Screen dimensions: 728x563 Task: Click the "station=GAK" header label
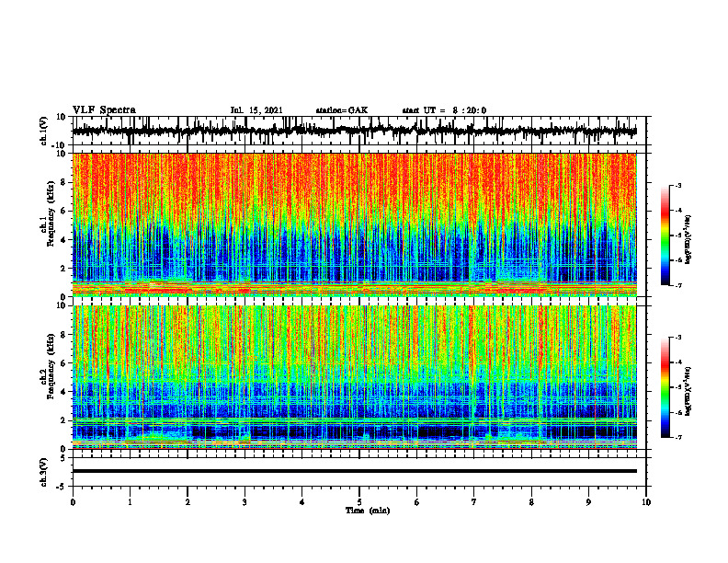[x=342, y=110]
